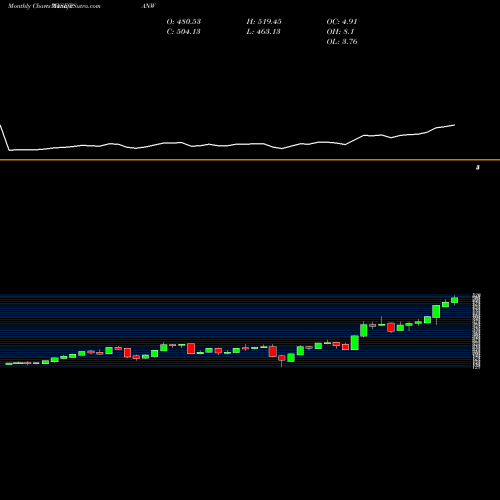The height and width of the screenshot is (500, 500).
Task: Click the high value "H: 519.45"
Action: point(264,22)
